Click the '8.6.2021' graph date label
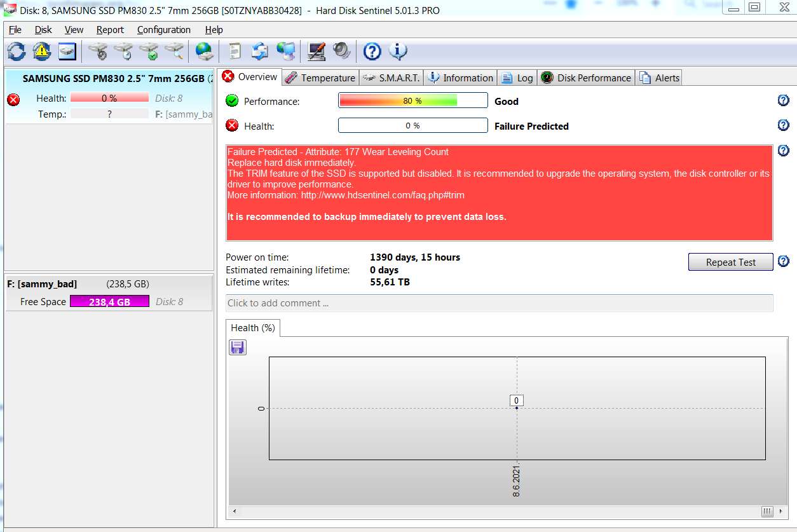Viewport: 797px width, 532px height. point(517,482)
